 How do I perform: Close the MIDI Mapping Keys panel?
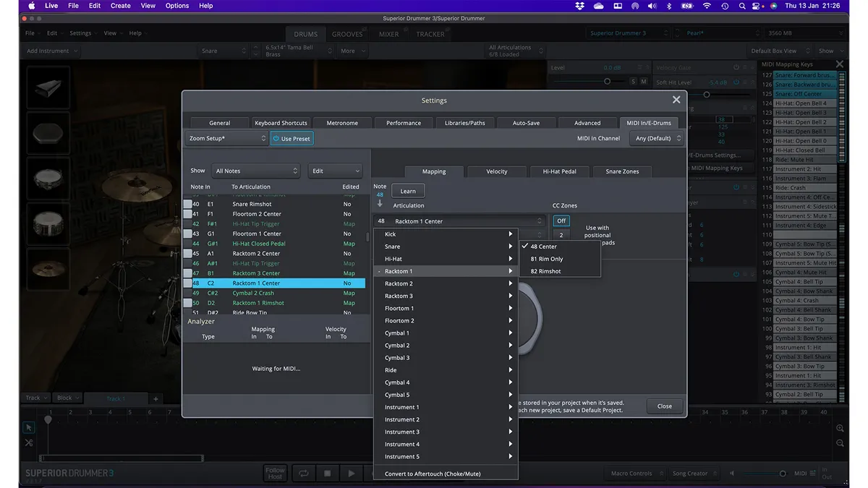840,64
